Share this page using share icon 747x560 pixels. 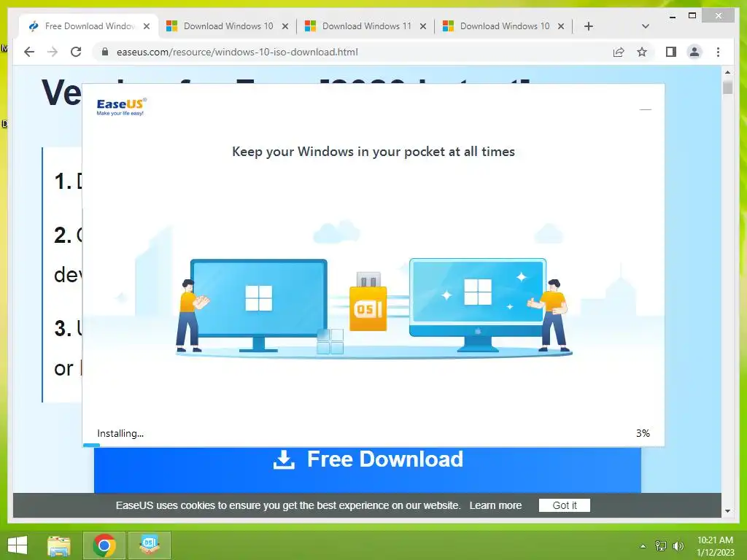point(619,52)
